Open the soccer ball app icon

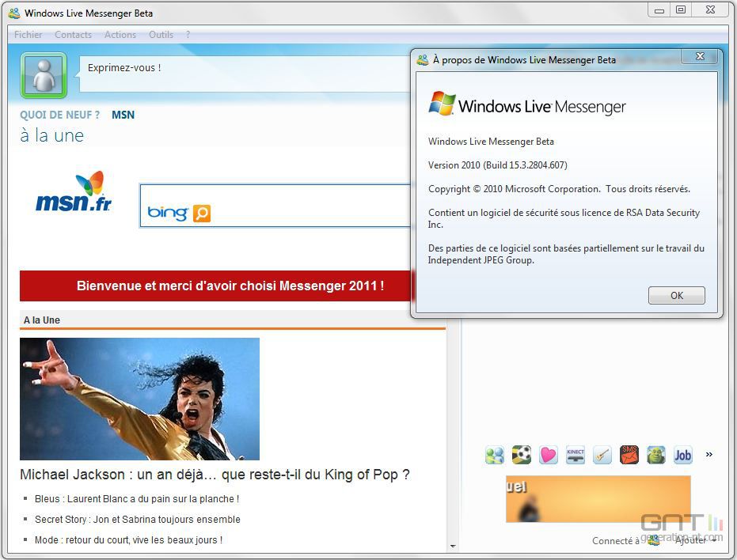tap(522, 455)
